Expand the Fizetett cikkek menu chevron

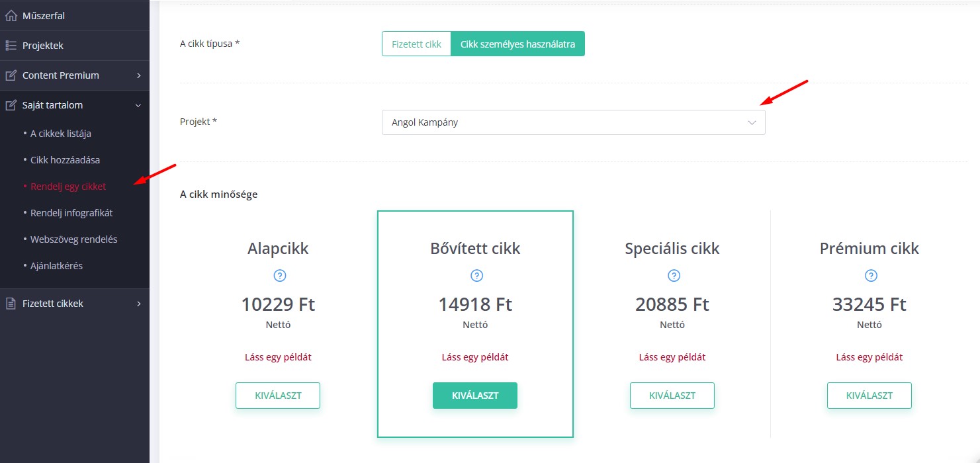pos(138,304)
